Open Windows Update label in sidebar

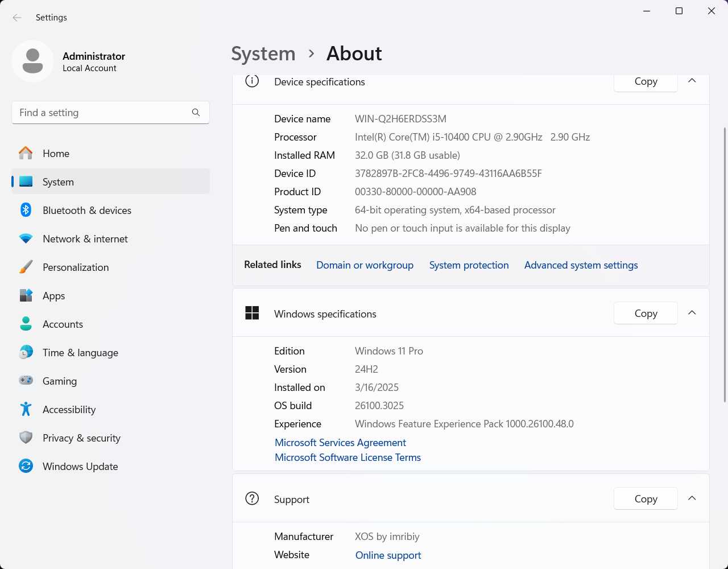80,466
